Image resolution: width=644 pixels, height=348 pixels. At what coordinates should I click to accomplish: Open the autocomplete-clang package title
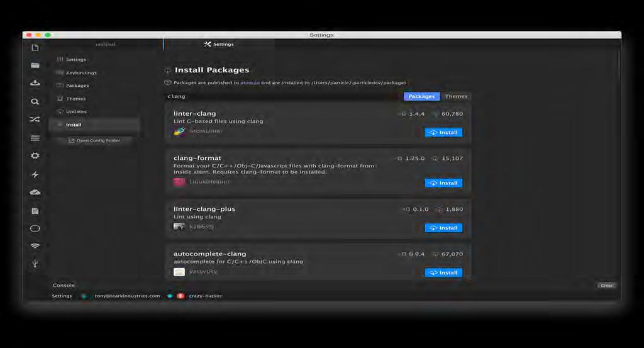[x=209, y=254]
